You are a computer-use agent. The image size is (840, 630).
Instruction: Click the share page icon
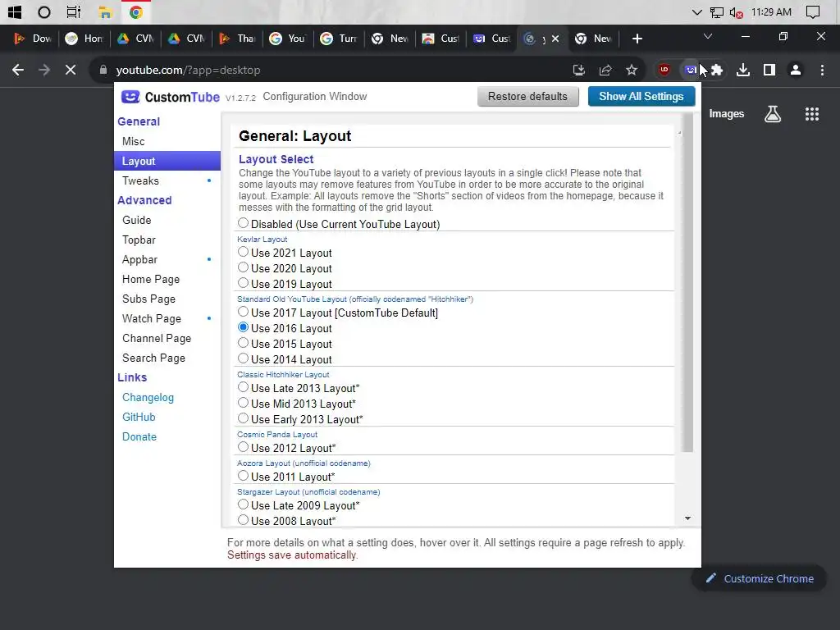tap(605, 70)
